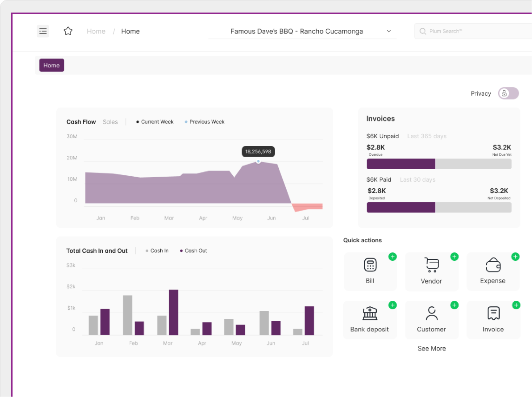Click the green plus badge on Invoice

516,305
